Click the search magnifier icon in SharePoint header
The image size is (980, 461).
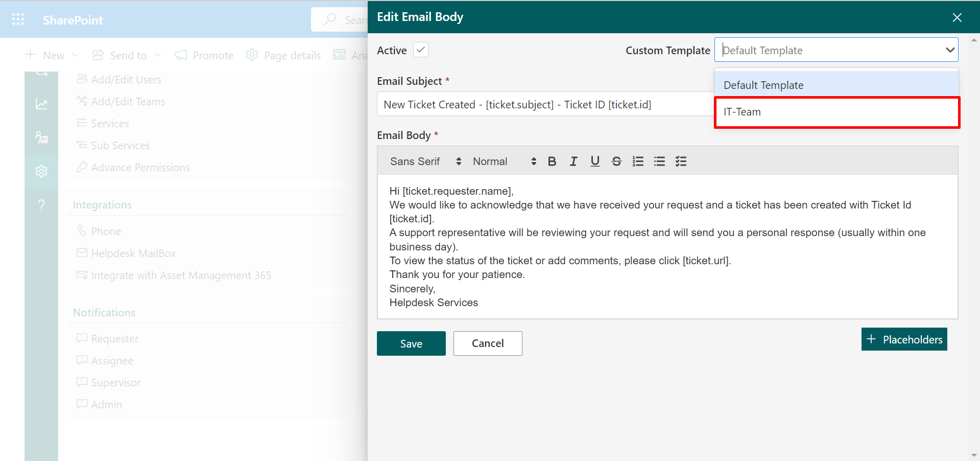[330, 19]
